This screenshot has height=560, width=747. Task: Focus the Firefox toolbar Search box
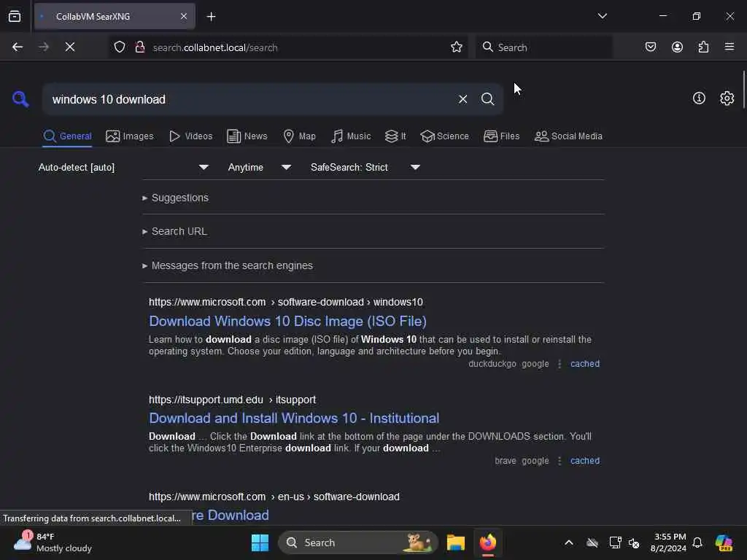543,47
